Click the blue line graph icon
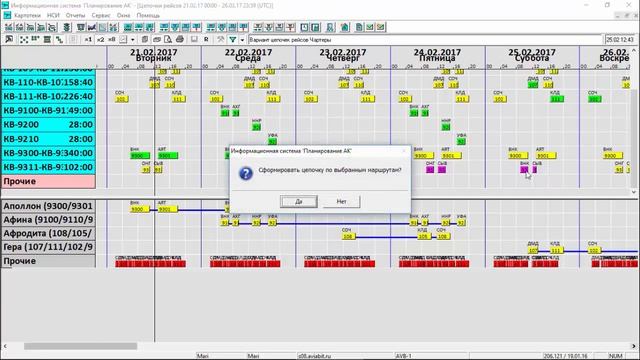 [92, 27]
